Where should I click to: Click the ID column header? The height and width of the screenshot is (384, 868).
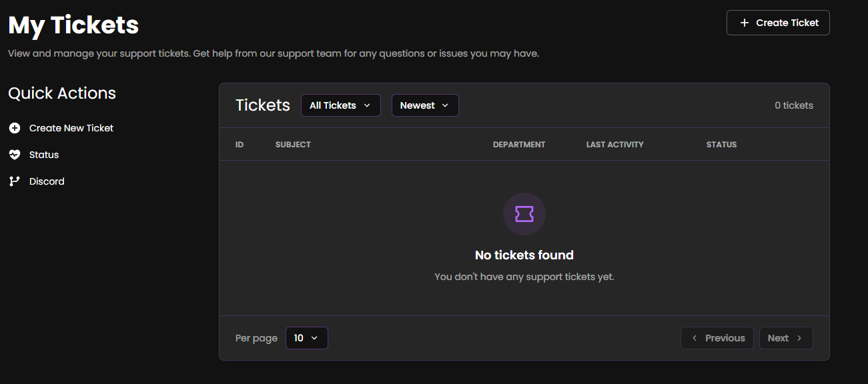click(x=240, y=145)
